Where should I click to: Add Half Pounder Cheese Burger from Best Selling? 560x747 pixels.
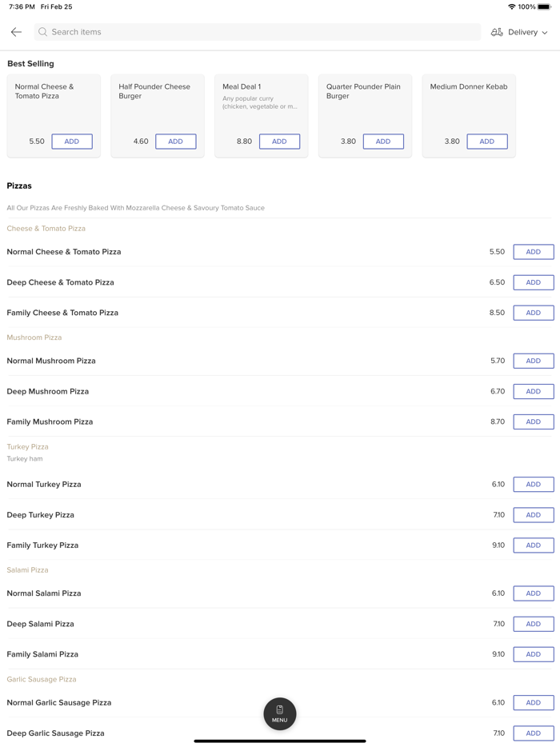click(x=175, y=142)
